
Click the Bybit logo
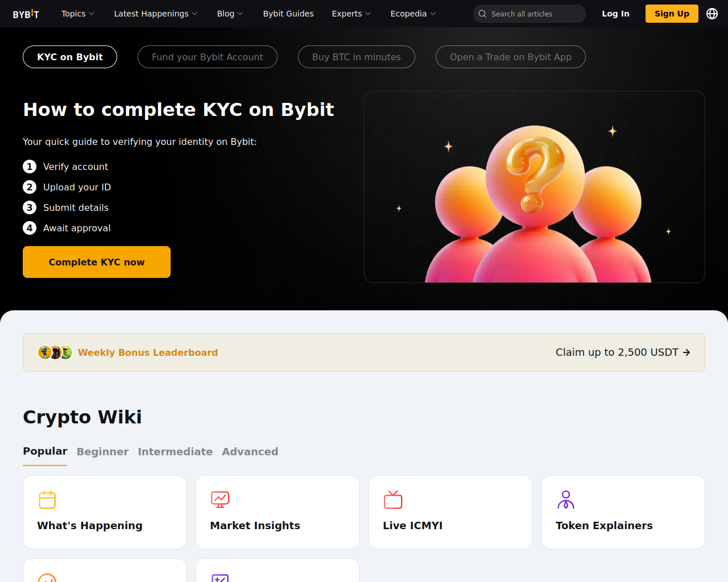(26, 14)
